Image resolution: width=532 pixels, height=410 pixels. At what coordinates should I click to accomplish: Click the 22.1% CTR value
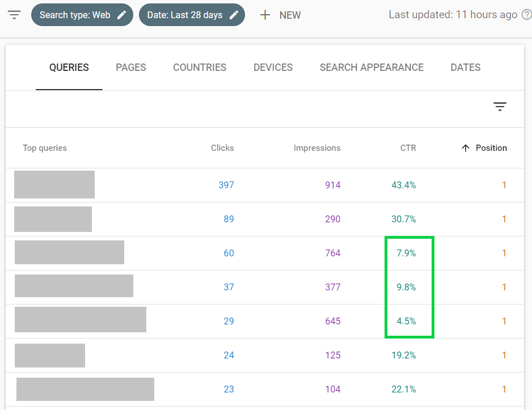coord(404,390)
